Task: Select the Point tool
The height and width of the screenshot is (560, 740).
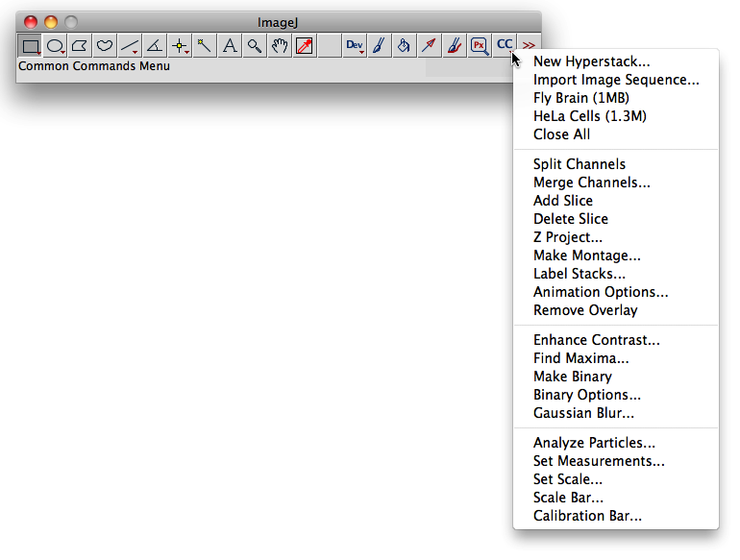Action: pyautogui.click(x=181, y=46)
